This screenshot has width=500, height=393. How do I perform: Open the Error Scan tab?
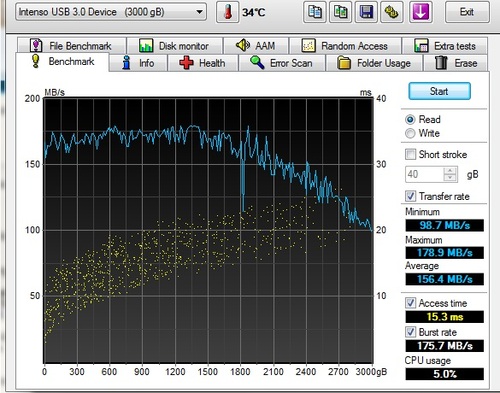coord(282,63)
